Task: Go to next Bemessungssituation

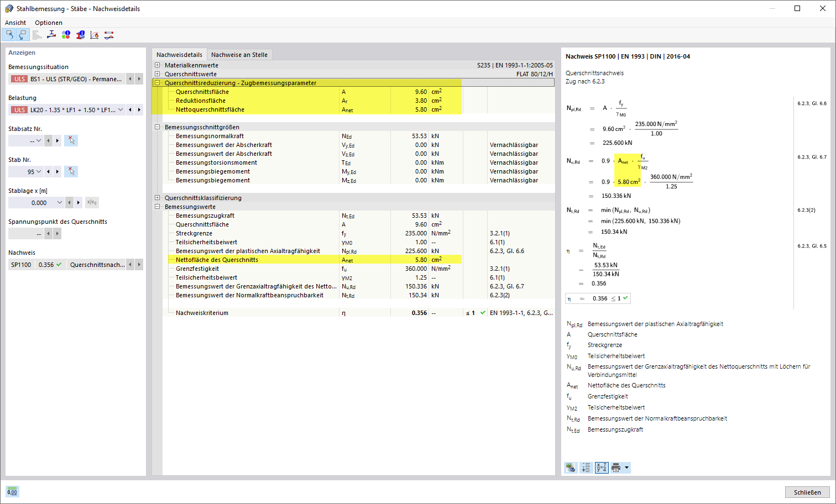Action: point(139,78)
